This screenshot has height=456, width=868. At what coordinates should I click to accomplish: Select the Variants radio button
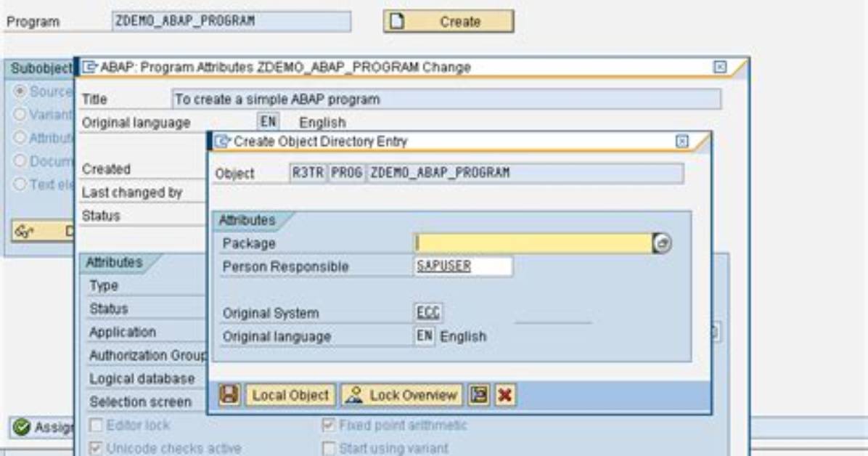coord(20,114)
